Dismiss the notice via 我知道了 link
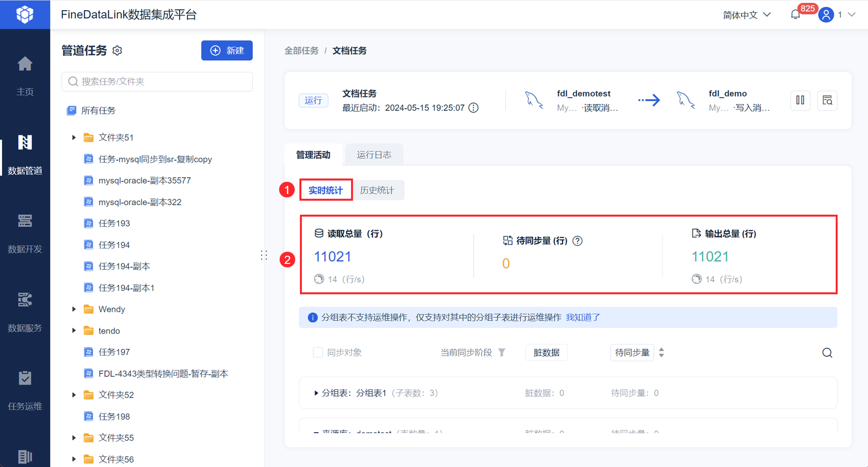The image size is (868, 467). point(583,317)
